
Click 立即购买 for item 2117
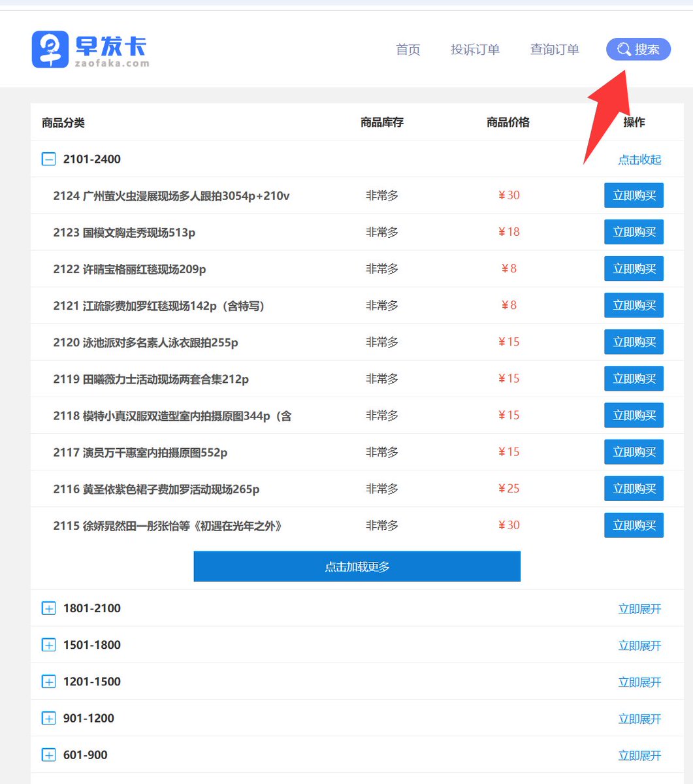click(x=634, y=451)
